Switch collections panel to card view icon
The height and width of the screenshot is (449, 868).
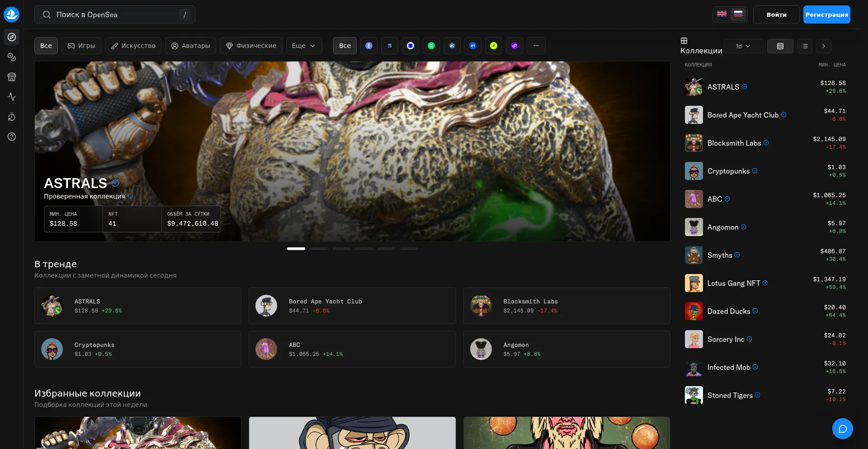tap(780, 46)
